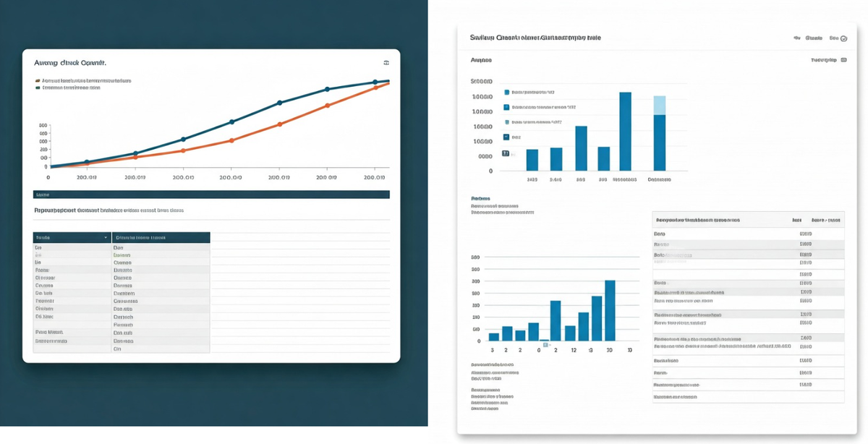The width and height of the screenshot is (868, 444).
Task: Click the dark square icon beside the bar chart axis
Action: pos(506,153)
